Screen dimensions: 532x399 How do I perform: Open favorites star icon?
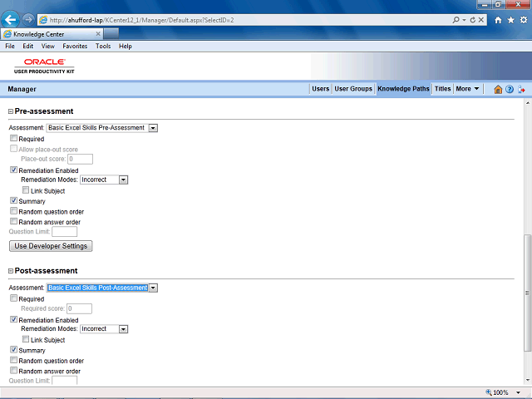(x=510, y=20)
